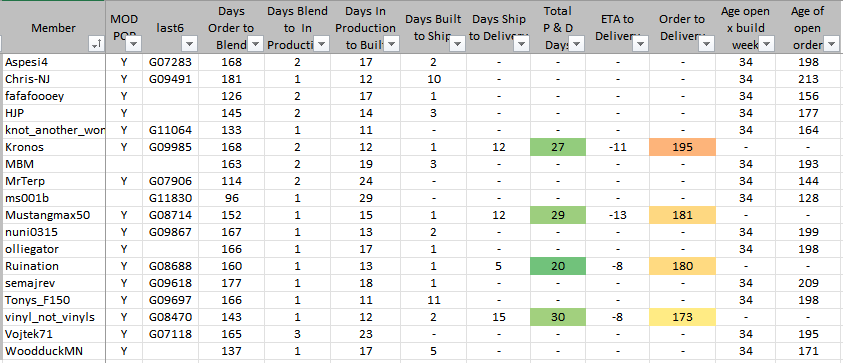
Task: Open ETA to Delivery filter dropdown
Action: tap(640, 45)
